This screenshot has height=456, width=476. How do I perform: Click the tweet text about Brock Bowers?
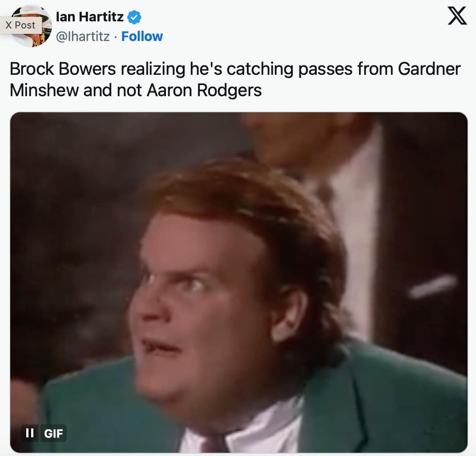235,80
